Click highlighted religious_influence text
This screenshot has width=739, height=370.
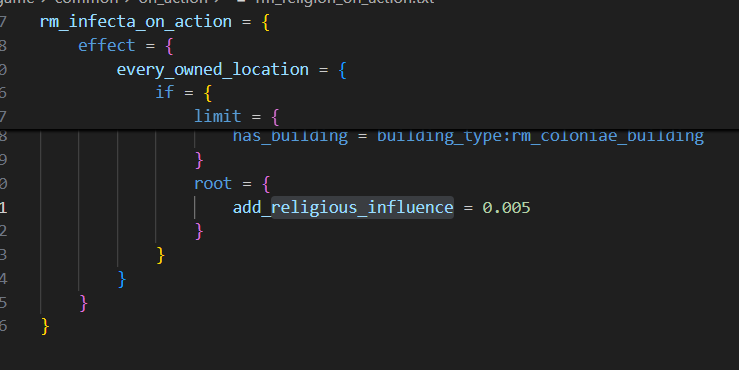362,207
